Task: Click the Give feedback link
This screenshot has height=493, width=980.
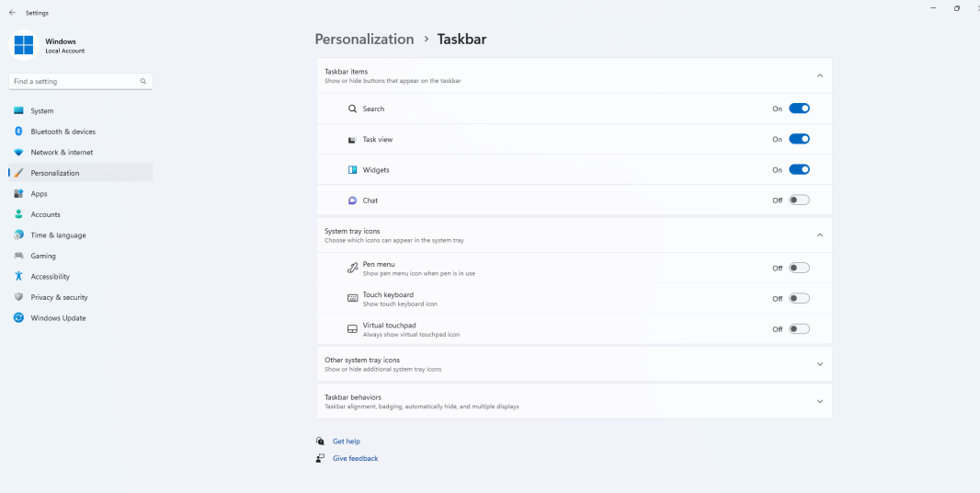Action: click(x=355, y=458)
